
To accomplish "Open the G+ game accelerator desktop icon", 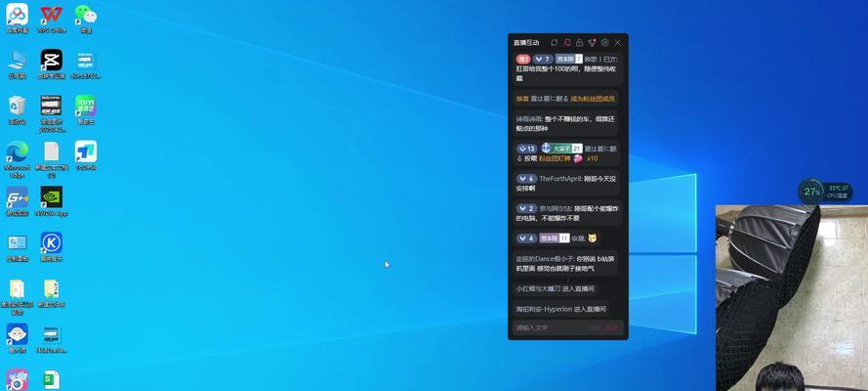I will (18, 201).
